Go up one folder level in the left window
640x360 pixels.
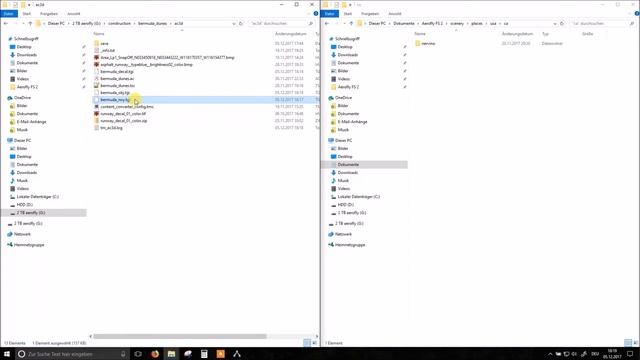[30, 24]
